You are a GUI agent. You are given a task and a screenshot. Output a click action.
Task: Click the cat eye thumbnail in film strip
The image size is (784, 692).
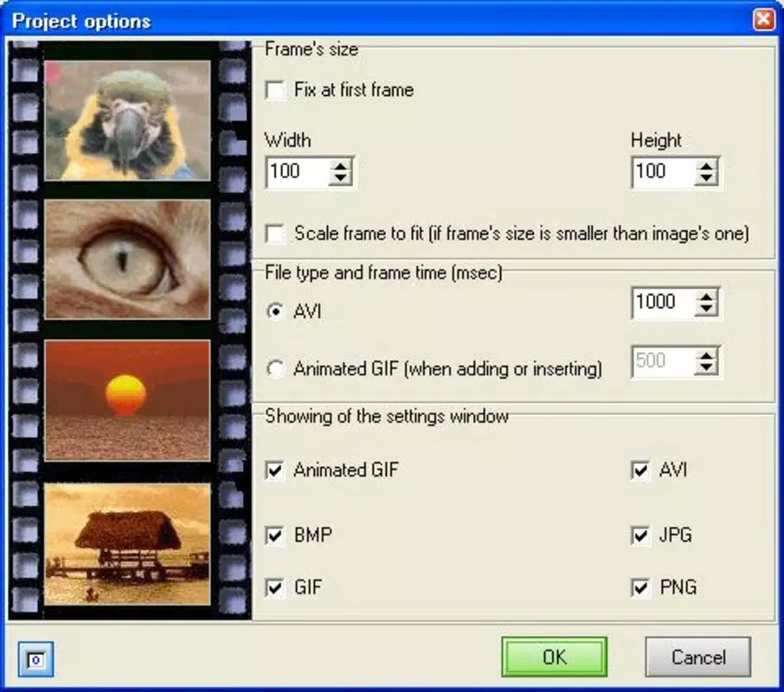(127, 259)
